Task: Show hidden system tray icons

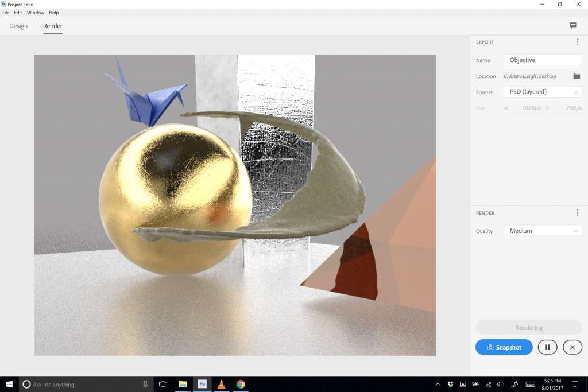Action: (438, 384)
